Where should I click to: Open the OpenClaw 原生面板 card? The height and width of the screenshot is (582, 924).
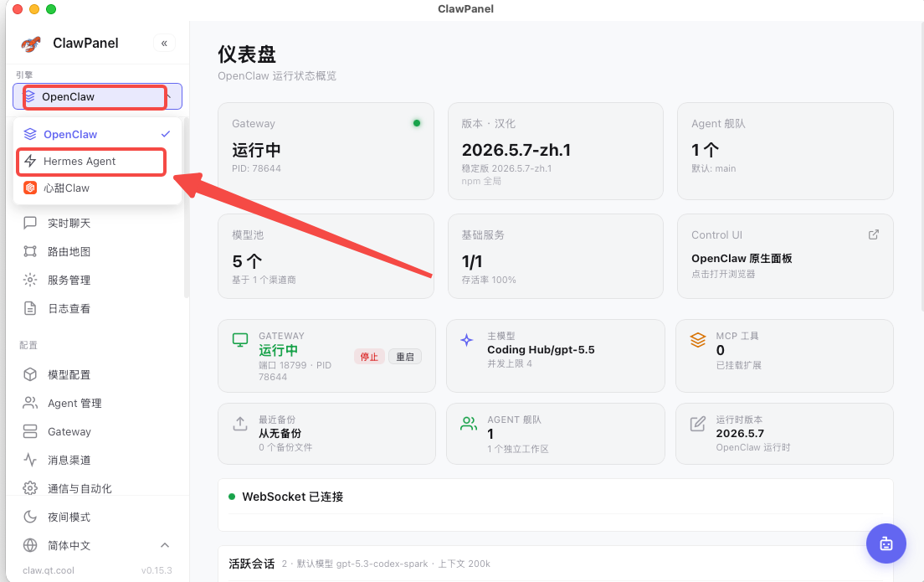pyautogui.click(x=785, y=256)
